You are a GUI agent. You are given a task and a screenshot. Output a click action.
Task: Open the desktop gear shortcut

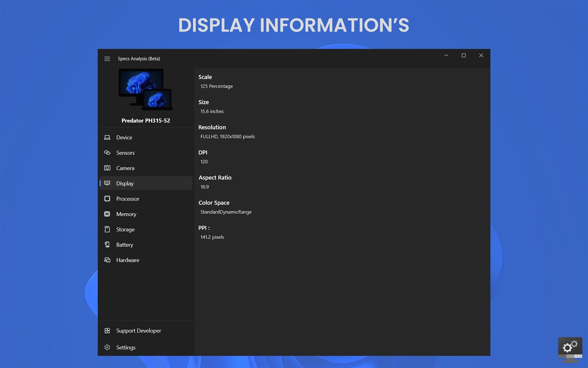(570, 347)
